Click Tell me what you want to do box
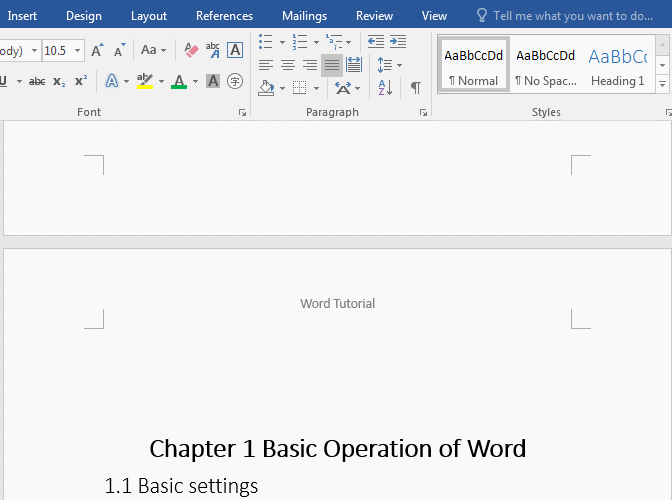 565,16
